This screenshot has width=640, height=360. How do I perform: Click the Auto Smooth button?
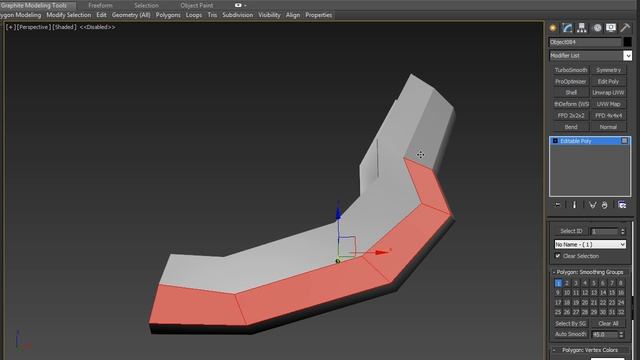click(571, 334)
